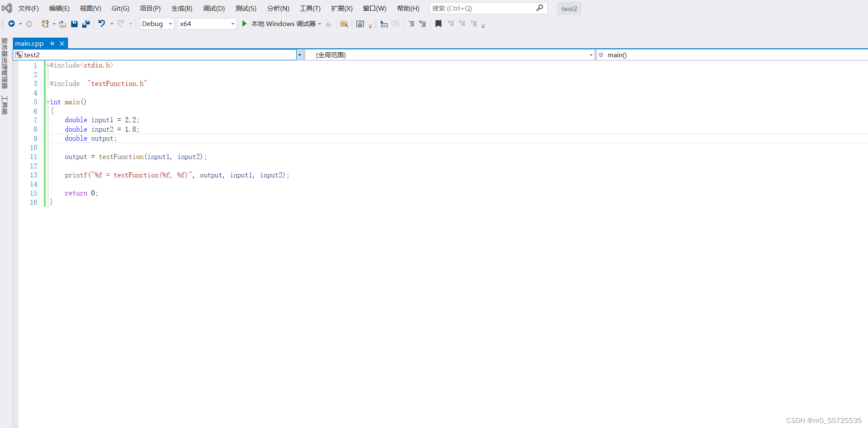Click the Save icon on the toolbar
Screen dimensions: 868x428
click(x=74, y=24)
